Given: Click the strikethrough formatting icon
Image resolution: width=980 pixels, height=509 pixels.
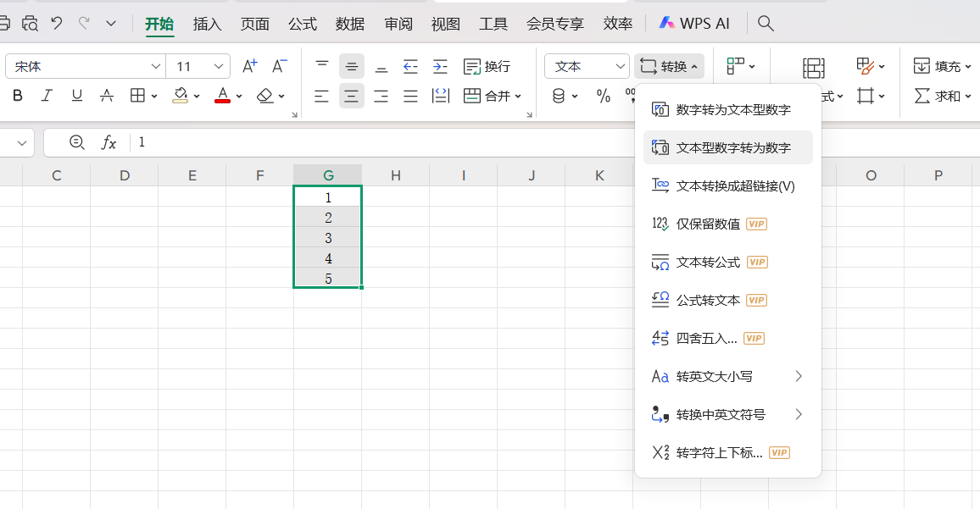Looking at the screenshot, I should click(x=106, y=96).
